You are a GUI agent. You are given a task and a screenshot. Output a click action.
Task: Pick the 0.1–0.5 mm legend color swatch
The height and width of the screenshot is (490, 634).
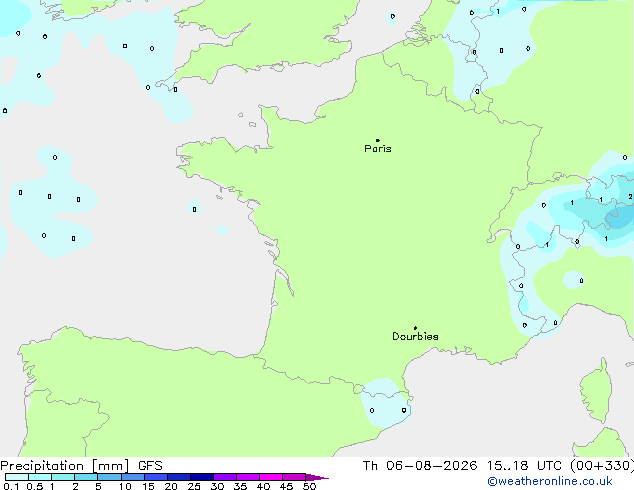click(17, 477)
